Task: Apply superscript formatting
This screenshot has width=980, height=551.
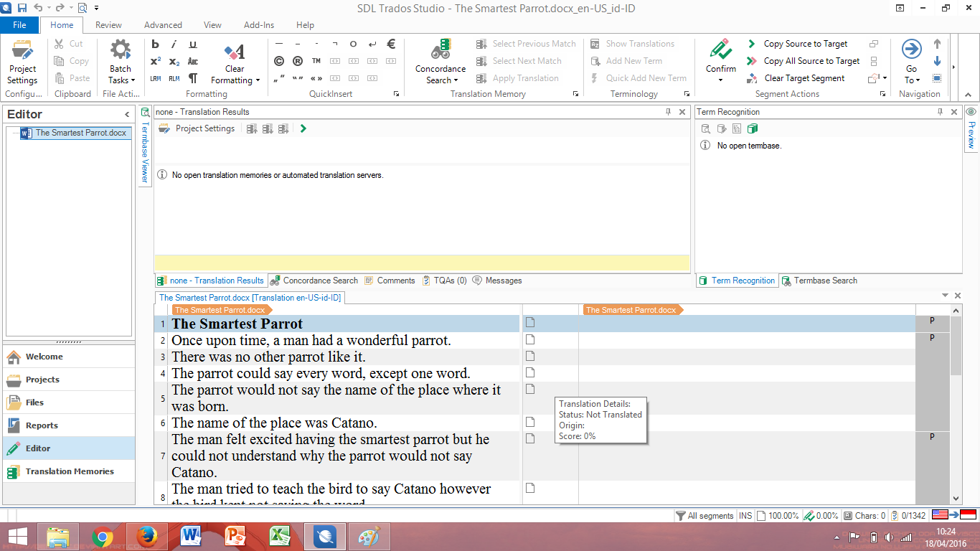Action: click(x=156, y=61)
